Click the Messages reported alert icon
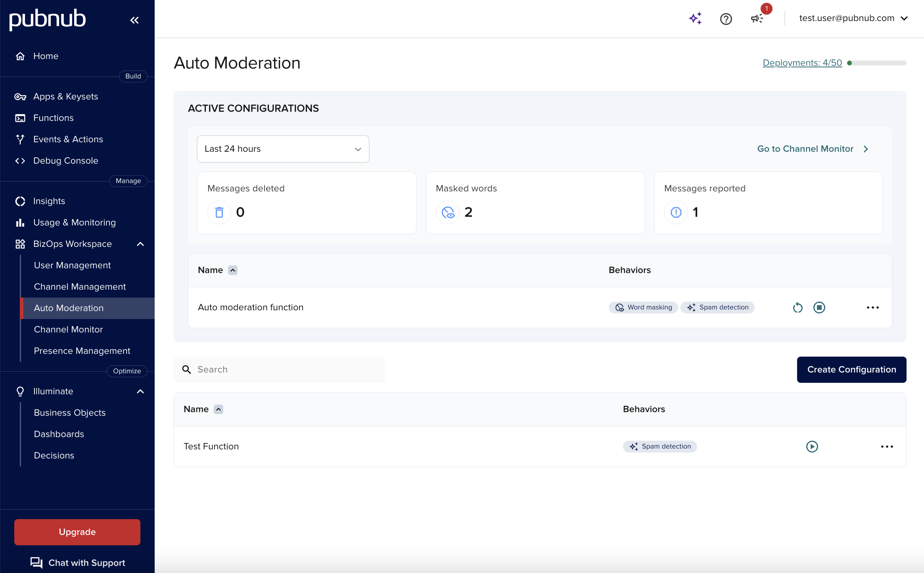The image size is (924, 573). click(x=676, y=212)
